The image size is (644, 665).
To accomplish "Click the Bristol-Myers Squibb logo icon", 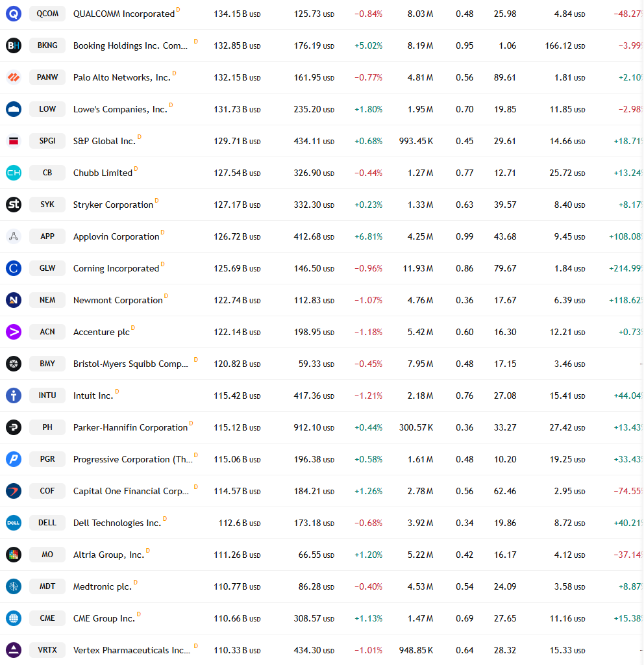I will [x=14, y=364].
